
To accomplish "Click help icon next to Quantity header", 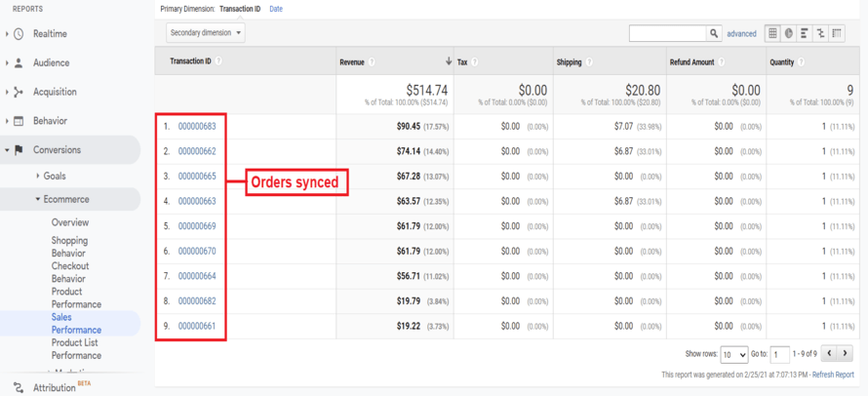I will tap(802, 62).
